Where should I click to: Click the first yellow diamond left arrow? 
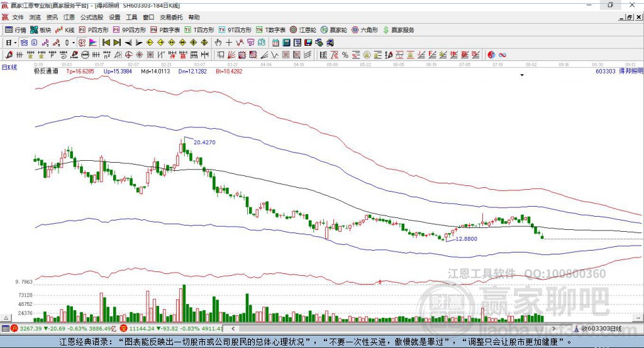150,43
